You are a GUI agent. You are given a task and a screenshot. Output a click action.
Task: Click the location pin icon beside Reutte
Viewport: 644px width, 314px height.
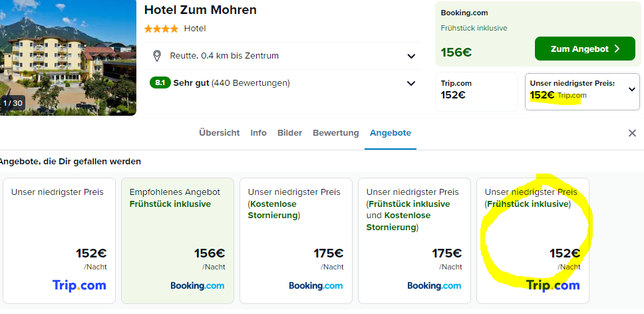(x=156, y=56)
